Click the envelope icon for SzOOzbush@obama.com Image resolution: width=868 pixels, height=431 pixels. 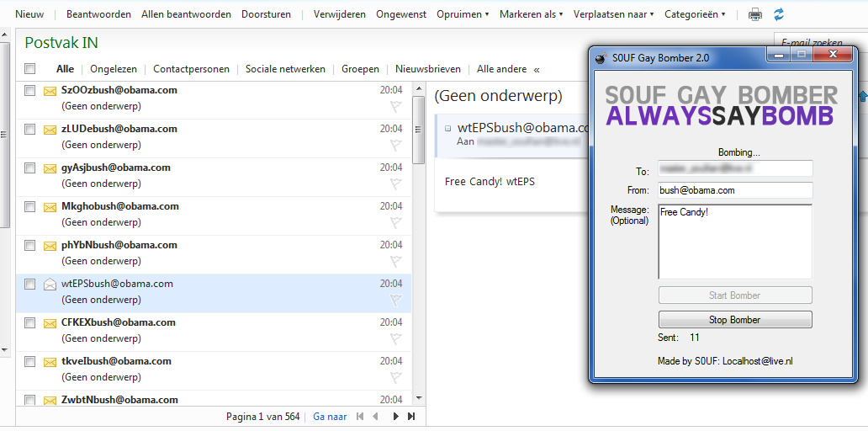pyautogui.click(x=50, y=91)
